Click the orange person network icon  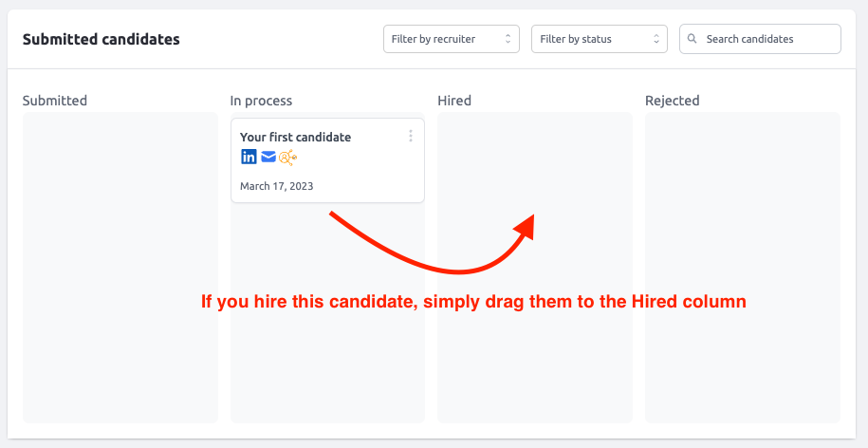tap(287, 158)
